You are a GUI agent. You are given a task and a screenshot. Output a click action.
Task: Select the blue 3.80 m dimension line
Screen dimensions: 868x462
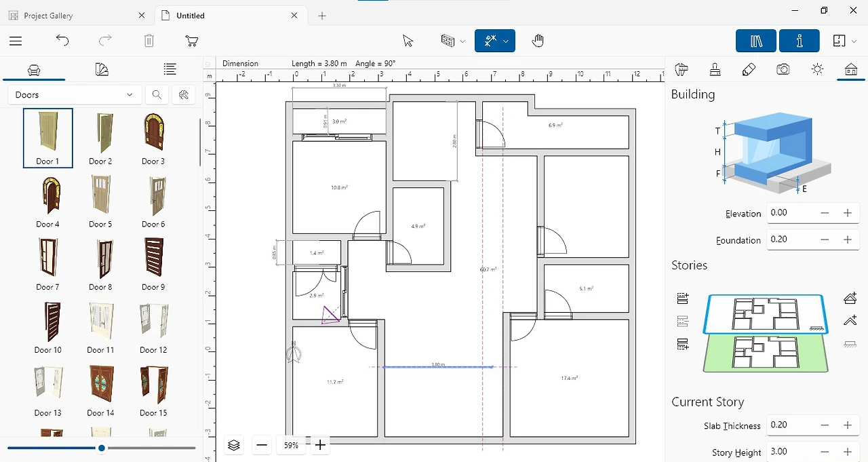tap(438, 367)
